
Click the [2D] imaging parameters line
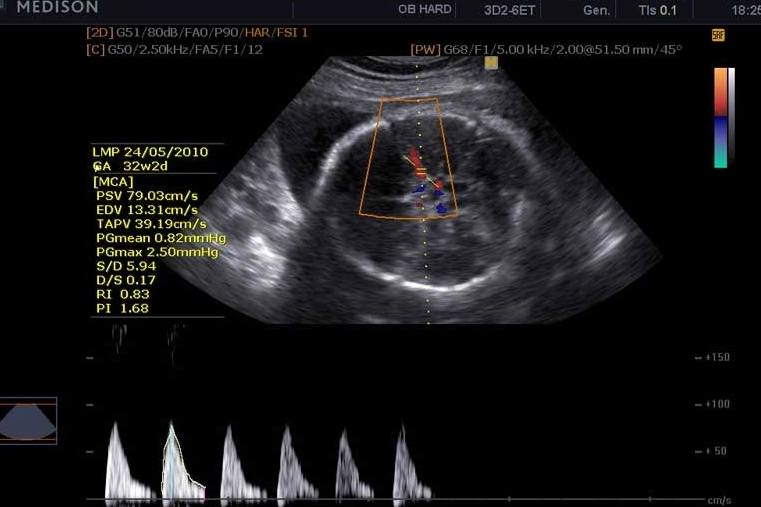[x=197, y=33]
